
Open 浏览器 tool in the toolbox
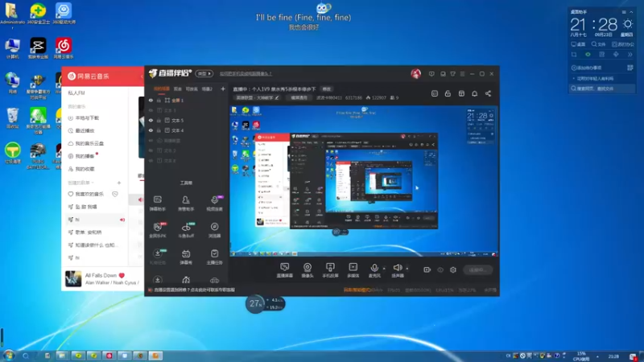pos(214,230)
